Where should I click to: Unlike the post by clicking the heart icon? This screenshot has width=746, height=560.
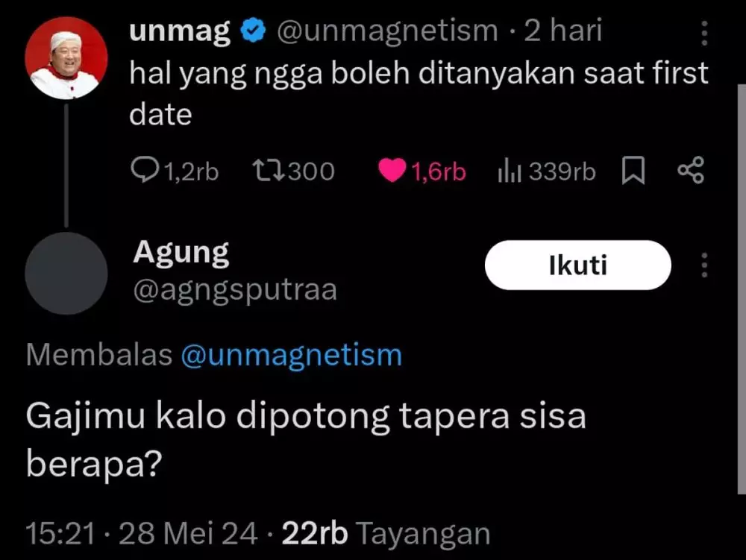(x=395, y=170)
